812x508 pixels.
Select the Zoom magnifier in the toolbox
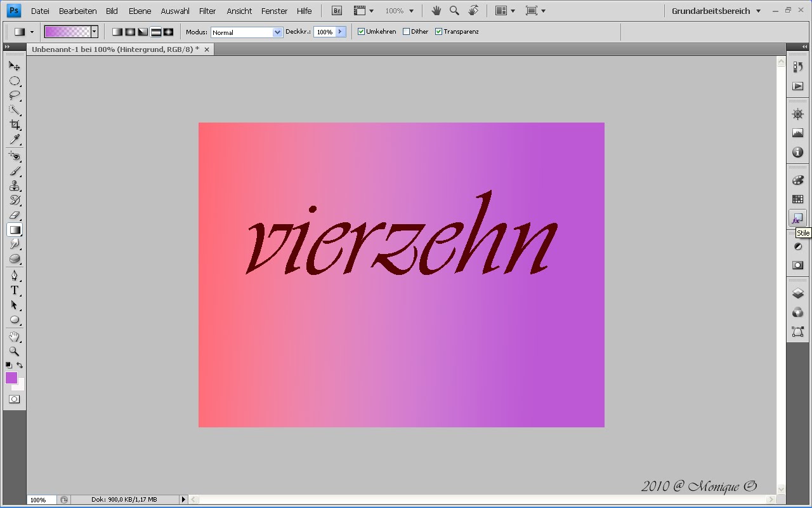coord(14,351)
